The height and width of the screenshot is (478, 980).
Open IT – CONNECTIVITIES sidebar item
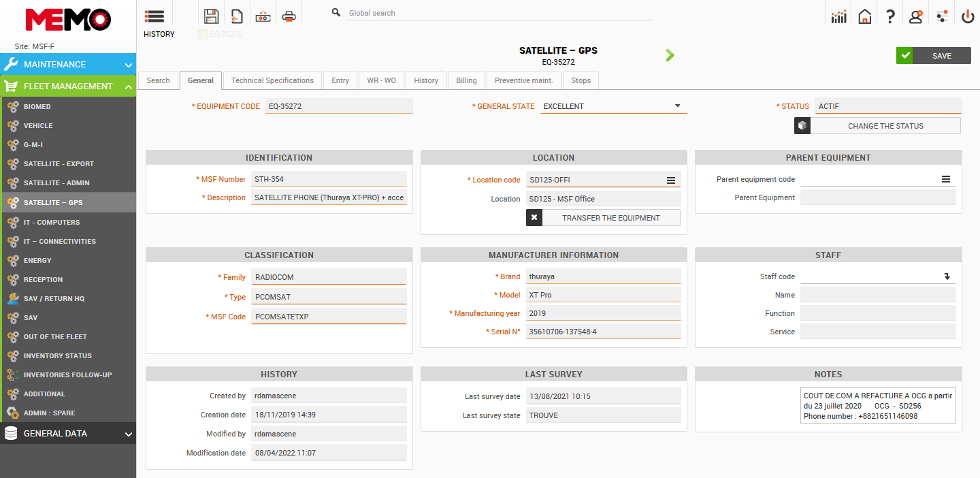tap(68, 241)
